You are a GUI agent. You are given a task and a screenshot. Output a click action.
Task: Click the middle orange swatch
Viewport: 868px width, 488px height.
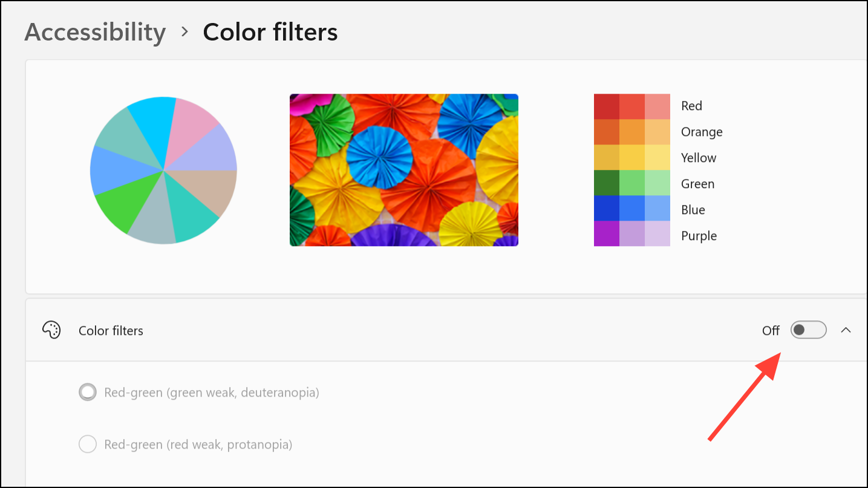[632, 132]
